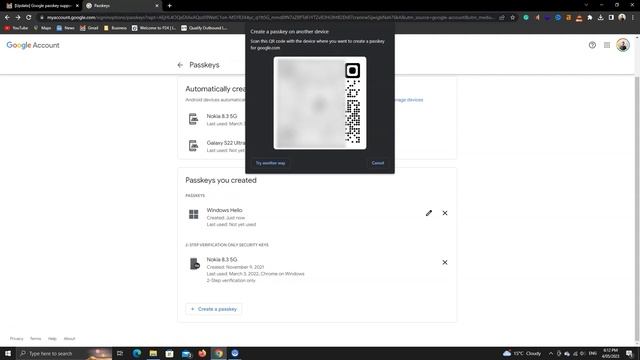Screen dimensions: 640x360
Task: Show hidden system tray icons
Action: click(x=551, y=353)
